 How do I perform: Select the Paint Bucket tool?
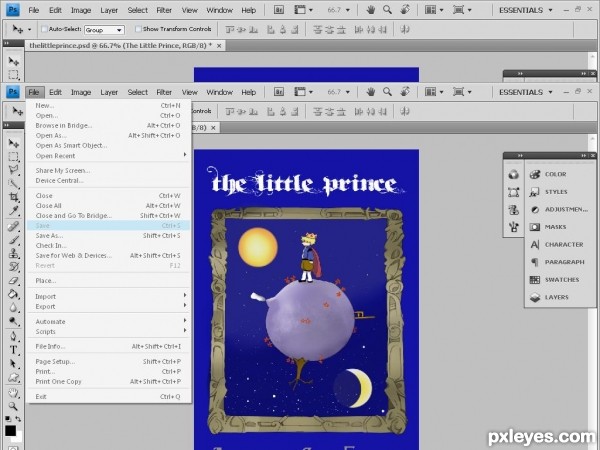(13, 294)
